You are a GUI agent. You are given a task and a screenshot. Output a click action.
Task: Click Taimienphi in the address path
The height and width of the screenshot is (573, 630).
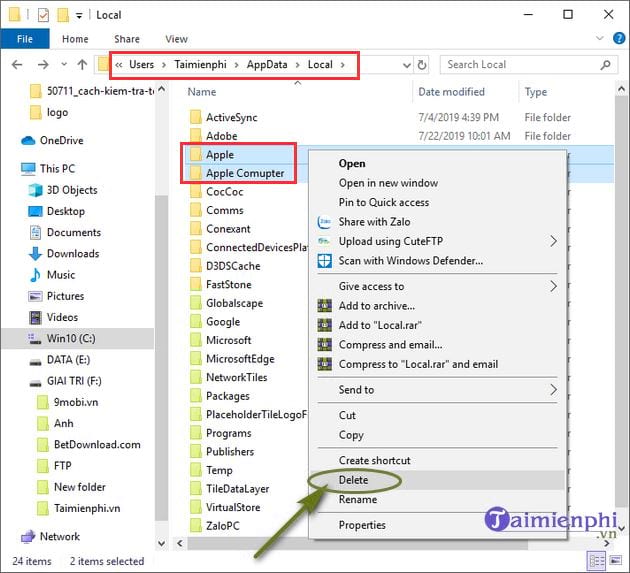[x=200, y=65]
